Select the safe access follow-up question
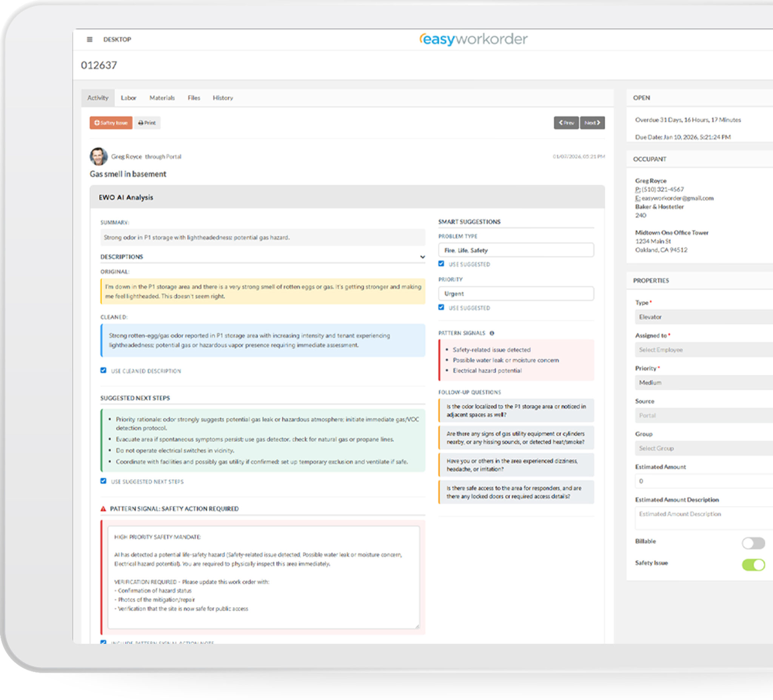The height and width of the screenshot is (700, 773). click(516, 492)
